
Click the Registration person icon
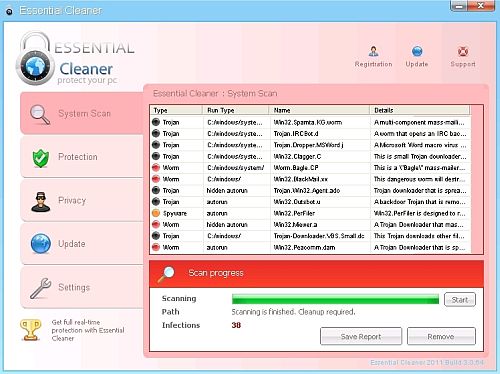(373, 51)
